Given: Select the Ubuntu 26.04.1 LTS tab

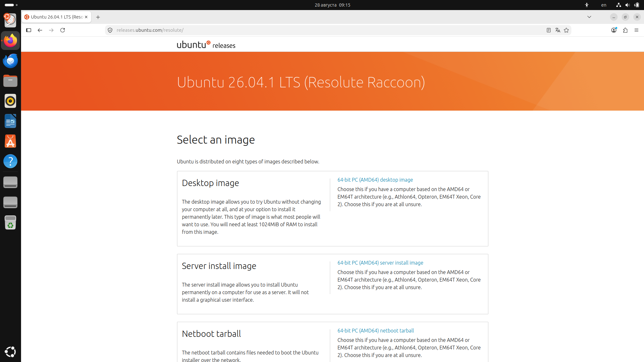Looking at the screenshot, I should click(57, 17).
